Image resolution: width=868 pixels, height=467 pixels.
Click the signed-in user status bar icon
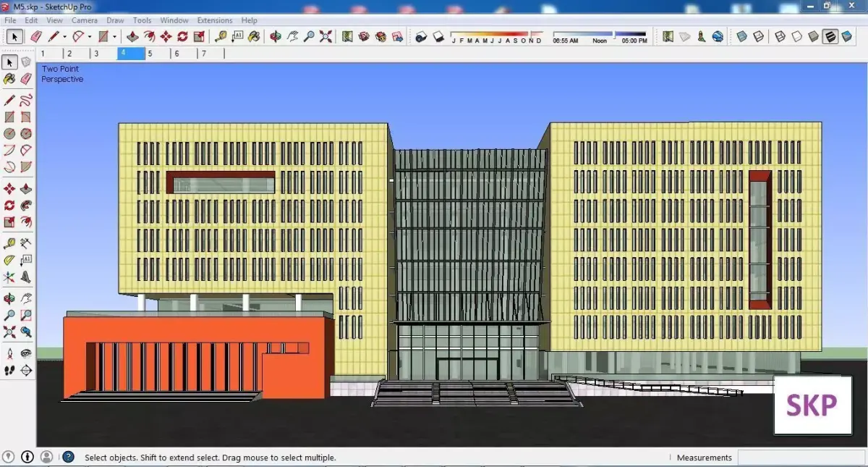46,457
